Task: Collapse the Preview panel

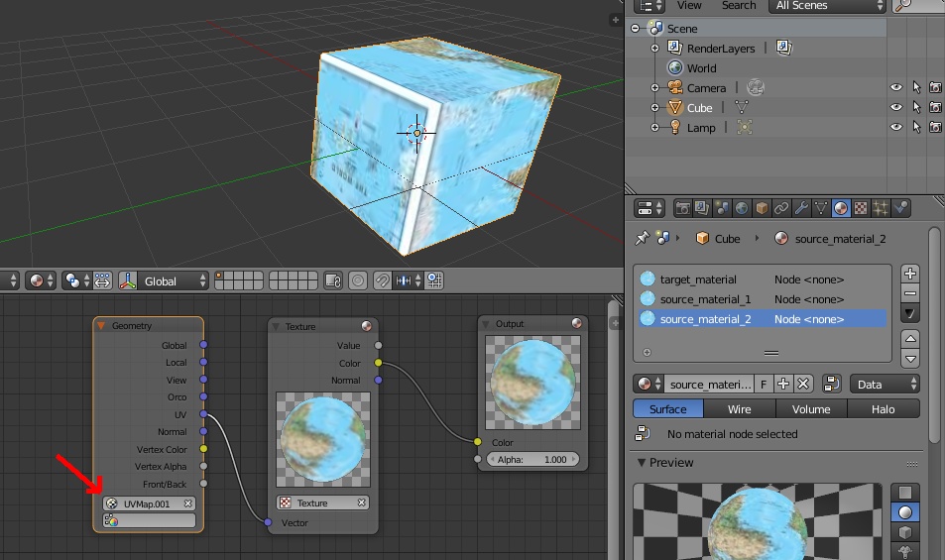Action: pos(642,463)
